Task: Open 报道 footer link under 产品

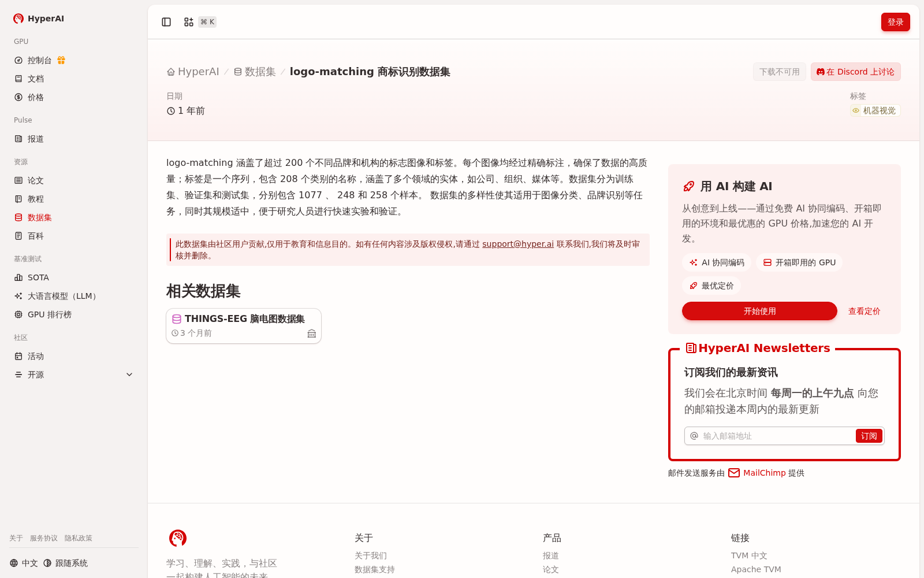Action: [551, 555]
